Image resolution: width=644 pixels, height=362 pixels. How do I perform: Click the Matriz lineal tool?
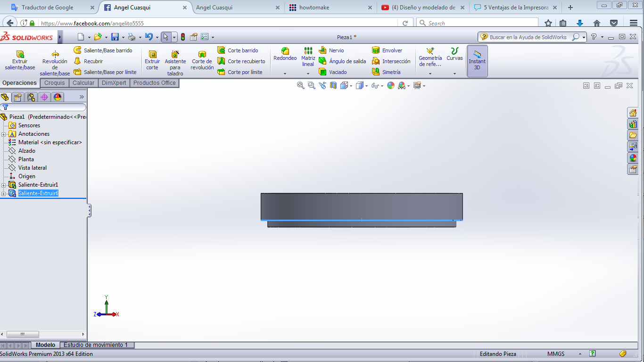pos(308,57)
